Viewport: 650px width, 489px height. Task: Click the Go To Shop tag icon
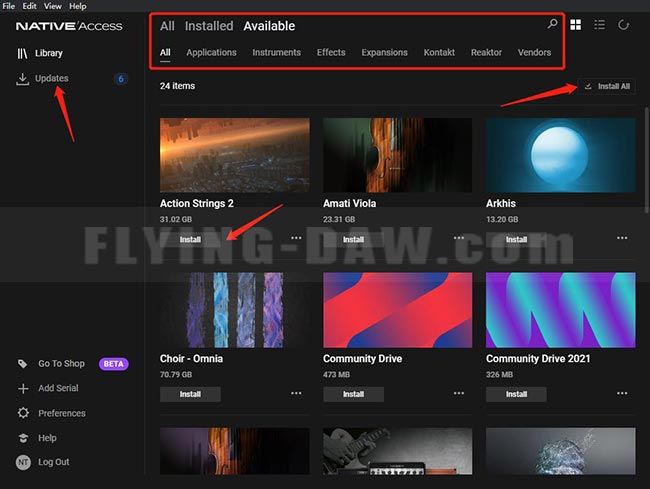pyautogui.click(x=23, y=364)
